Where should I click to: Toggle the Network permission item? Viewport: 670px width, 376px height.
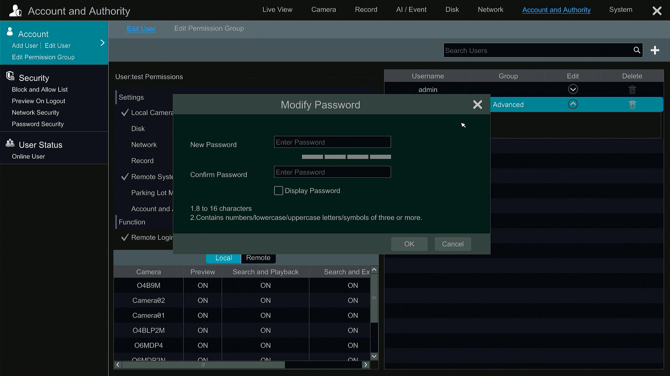pos(144,145)
